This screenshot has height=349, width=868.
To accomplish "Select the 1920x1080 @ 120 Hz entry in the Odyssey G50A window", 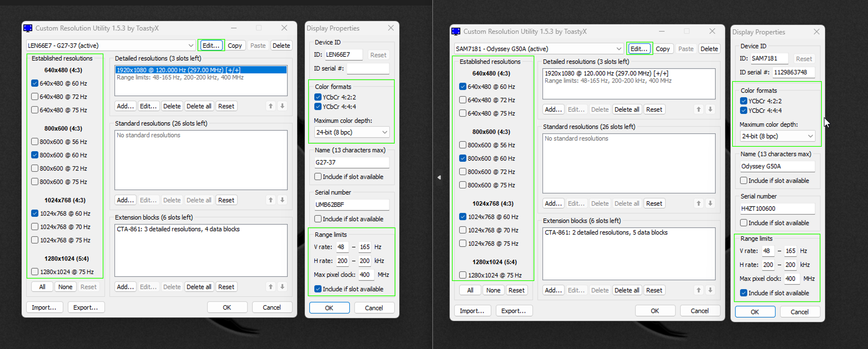I will tap(606, 74).
